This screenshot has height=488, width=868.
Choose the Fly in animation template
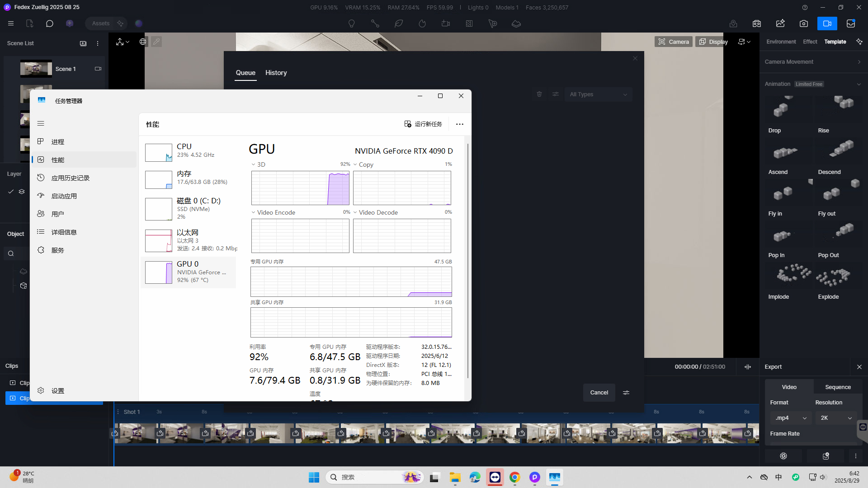[x=788, y=197]
